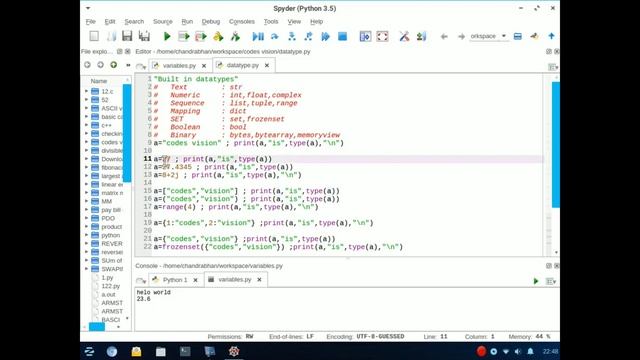This screenshot has height=360, width=640.
Task: Open Source menu
Action: point(163,22)
